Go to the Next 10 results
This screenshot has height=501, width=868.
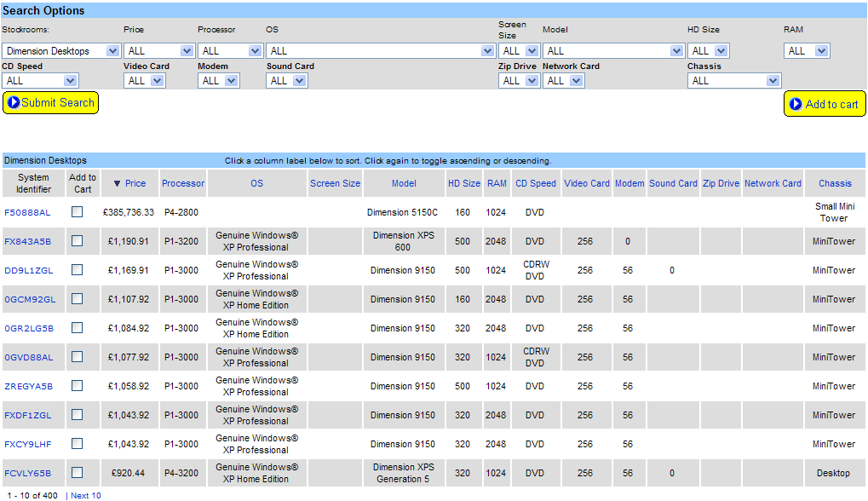tap(86, 496)
